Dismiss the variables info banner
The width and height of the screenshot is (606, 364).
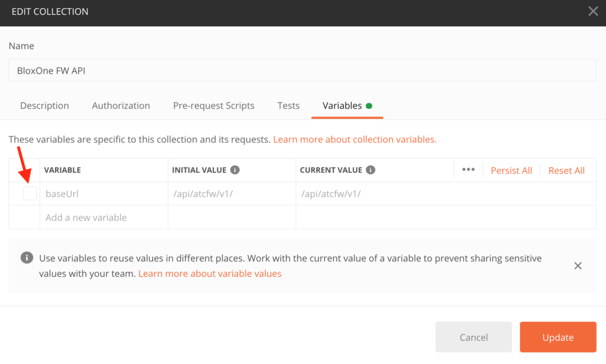[x=578, y=266]
